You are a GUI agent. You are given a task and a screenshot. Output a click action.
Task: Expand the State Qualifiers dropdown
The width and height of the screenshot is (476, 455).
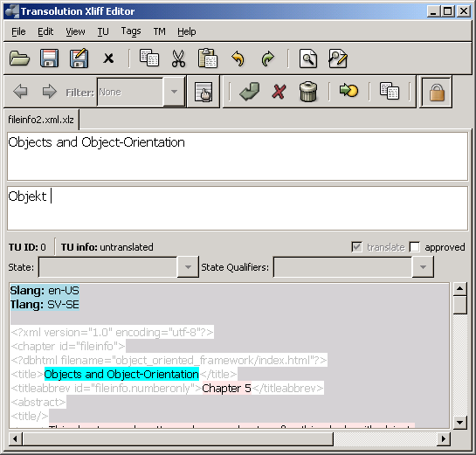(423, 267)
